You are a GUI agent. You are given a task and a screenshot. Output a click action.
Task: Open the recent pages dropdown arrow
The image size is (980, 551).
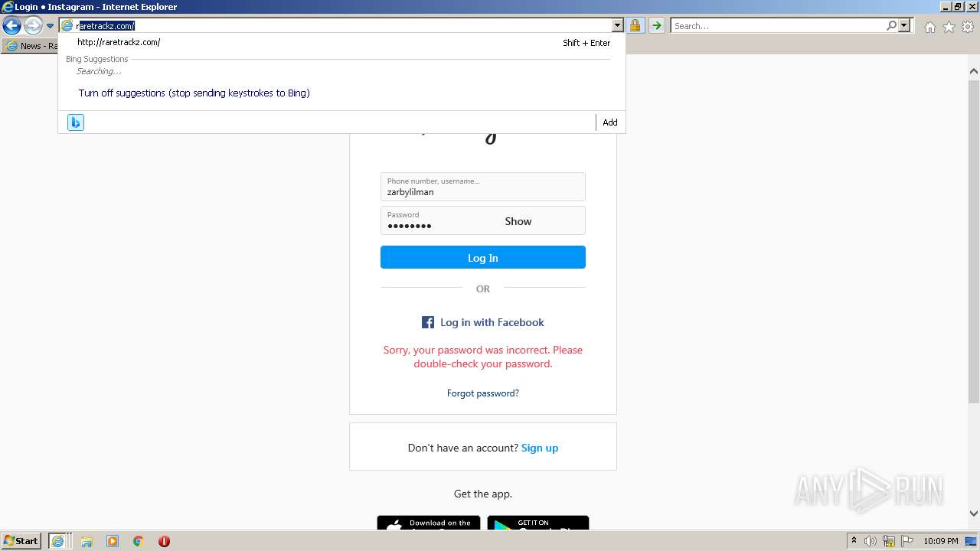(x=50, y=26)
